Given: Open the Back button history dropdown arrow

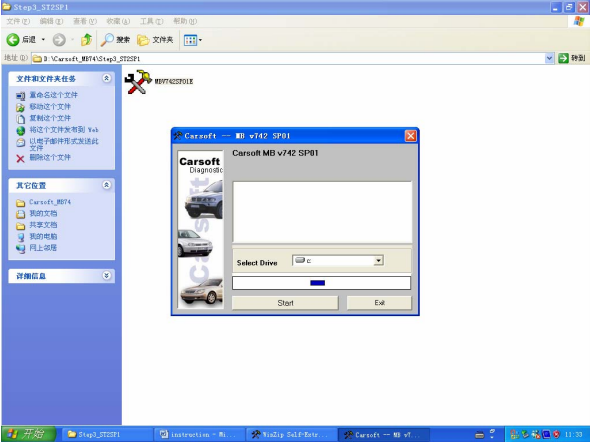Looking at the screenshot, I should tap(43, 39).
